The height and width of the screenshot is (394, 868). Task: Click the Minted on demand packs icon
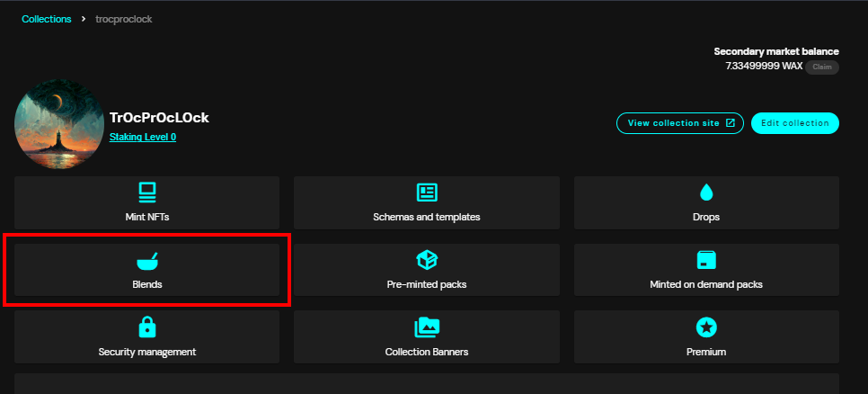pyautogui.click(x=706, y=260)
